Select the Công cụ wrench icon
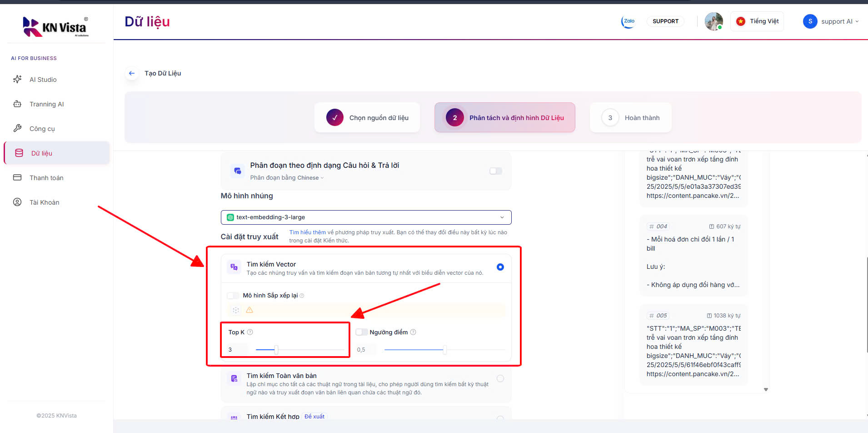 pyautogui.click(x=17, y=128)
